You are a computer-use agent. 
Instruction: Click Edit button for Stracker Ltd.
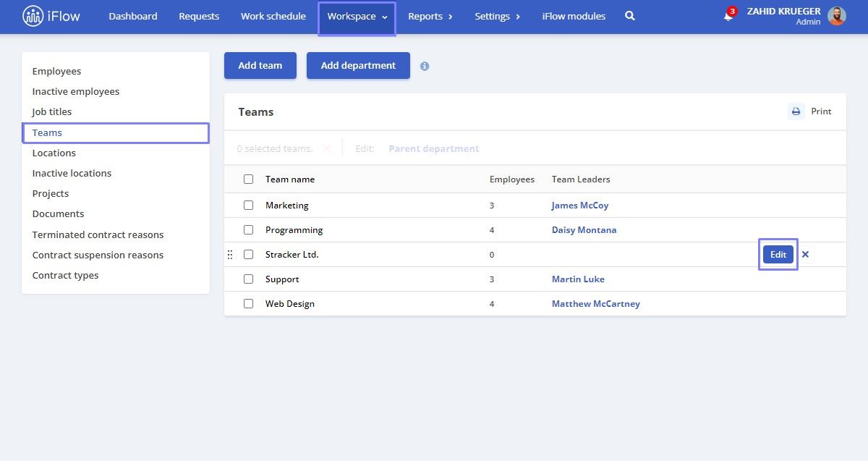(778, 255)
